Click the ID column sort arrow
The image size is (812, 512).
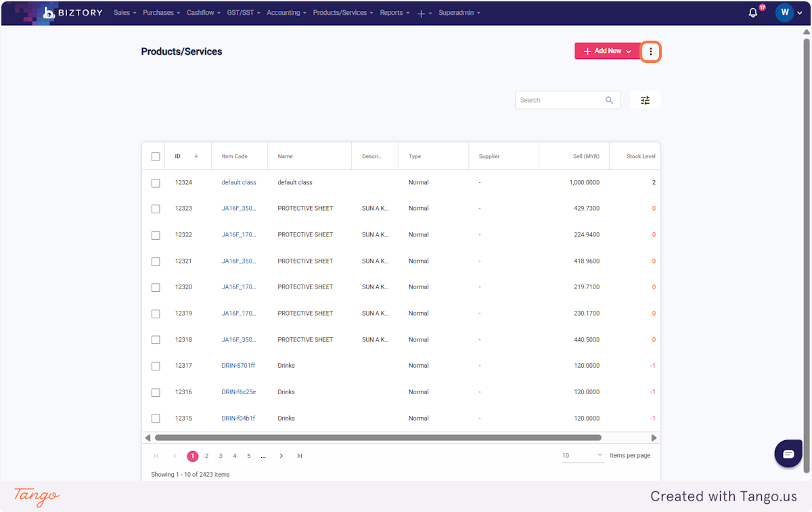pyautogui.click(x=196, y=156)
